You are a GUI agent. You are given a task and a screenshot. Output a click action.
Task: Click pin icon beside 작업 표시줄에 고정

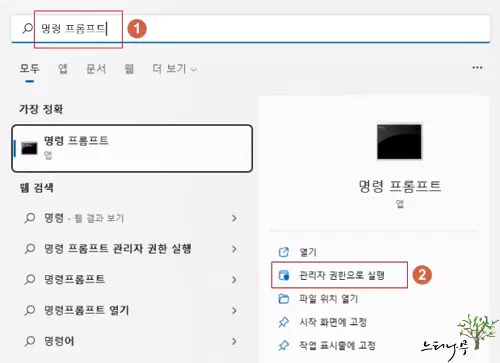(284, 345)
